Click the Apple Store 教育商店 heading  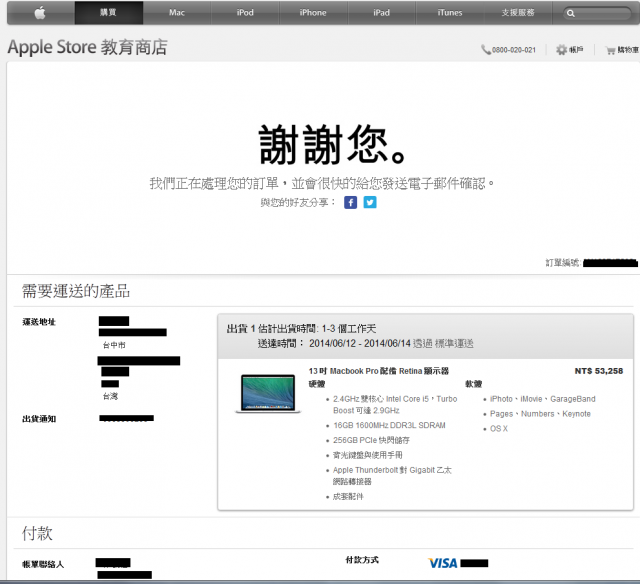click(x=87, y=47)
